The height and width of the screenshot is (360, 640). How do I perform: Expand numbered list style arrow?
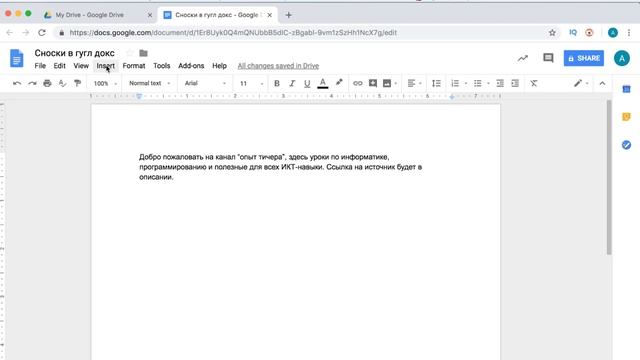coord(466,84)
